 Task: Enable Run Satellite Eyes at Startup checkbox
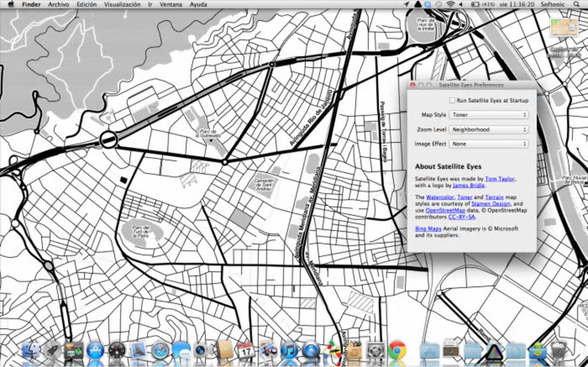453,100
